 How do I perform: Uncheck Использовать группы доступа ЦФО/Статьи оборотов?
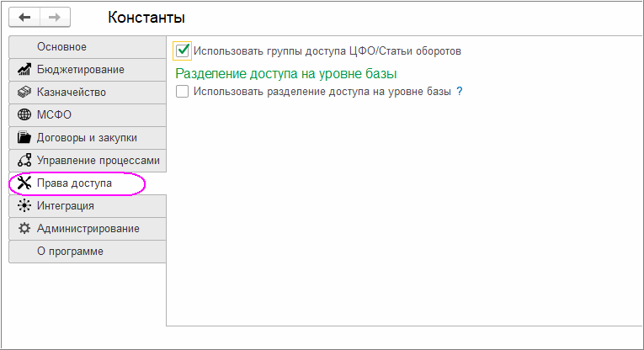point(183,51)
